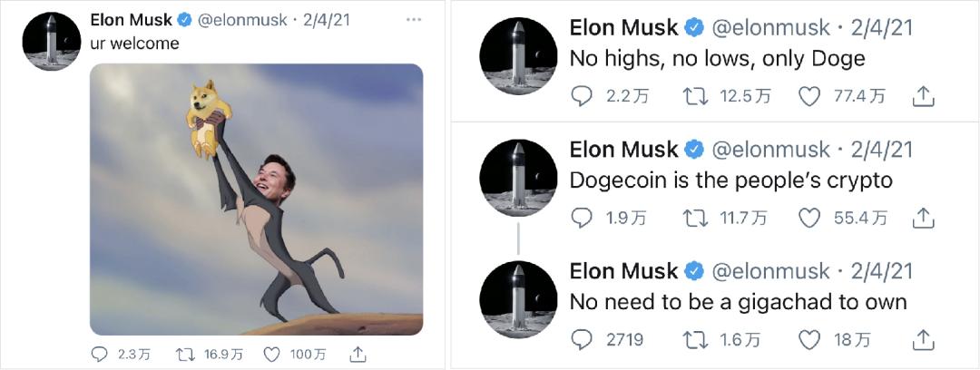The image size is (980, 370).
Task: Like the 'only Doge' tweet
Action: point(808,95)
